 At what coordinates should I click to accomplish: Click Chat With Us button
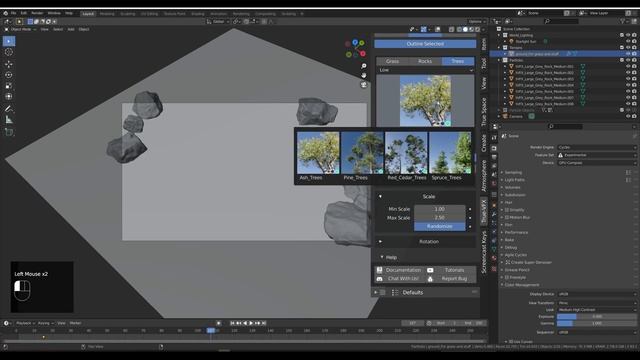click(399, 279)
